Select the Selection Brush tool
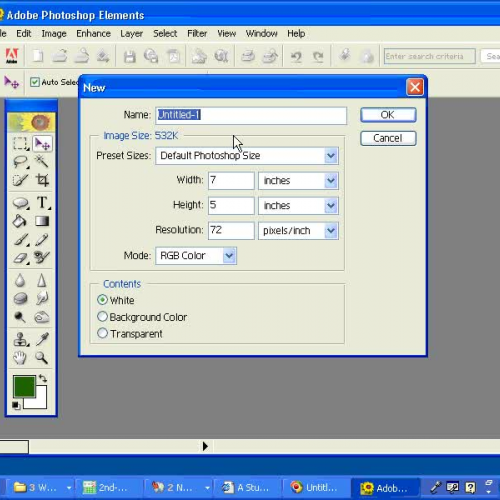This screenshot has width=500, height=500. [20, 180]
